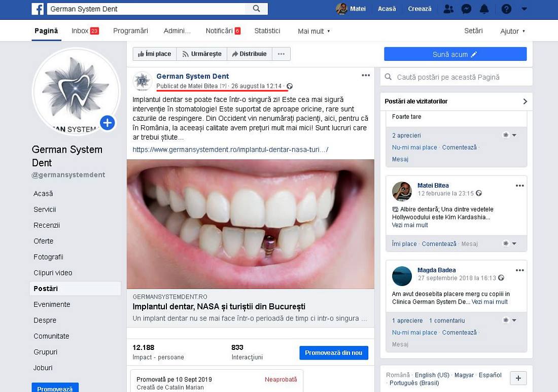Viewport: 558px width, 392px height.
Task: Expand the Mai mult dropdown
Action: click(x=314, y=31)
